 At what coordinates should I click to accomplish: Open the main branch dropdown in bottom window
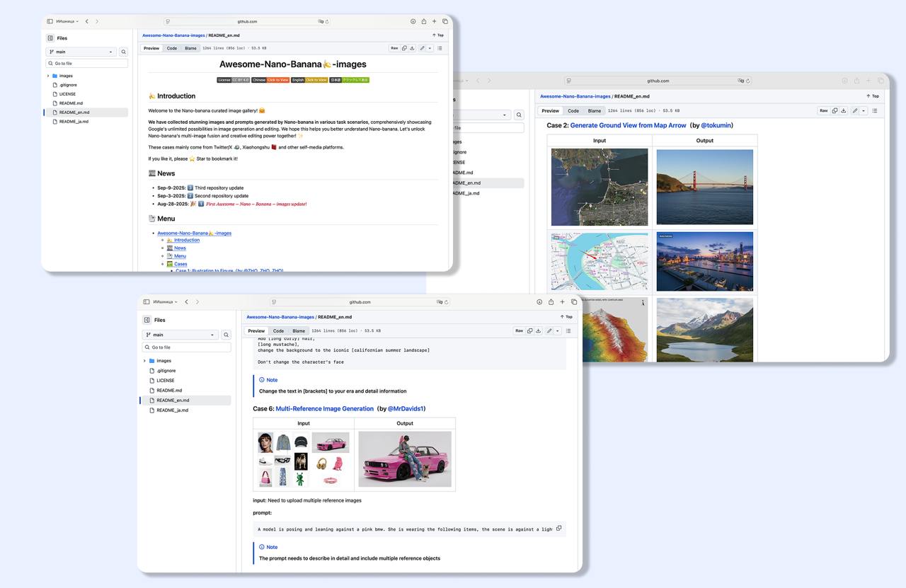pos(180,335)
